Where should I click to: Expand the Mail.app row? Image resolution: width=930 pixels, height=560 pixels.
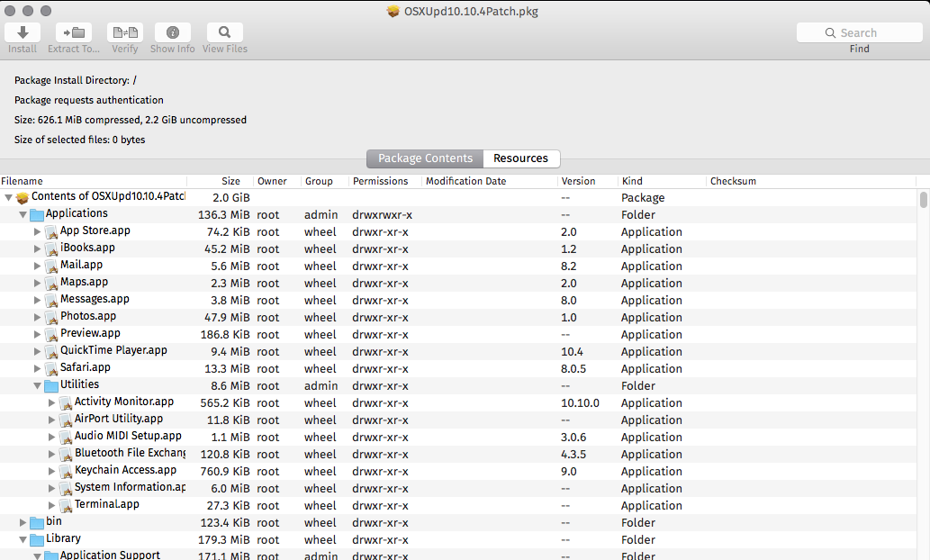point(38,266)
